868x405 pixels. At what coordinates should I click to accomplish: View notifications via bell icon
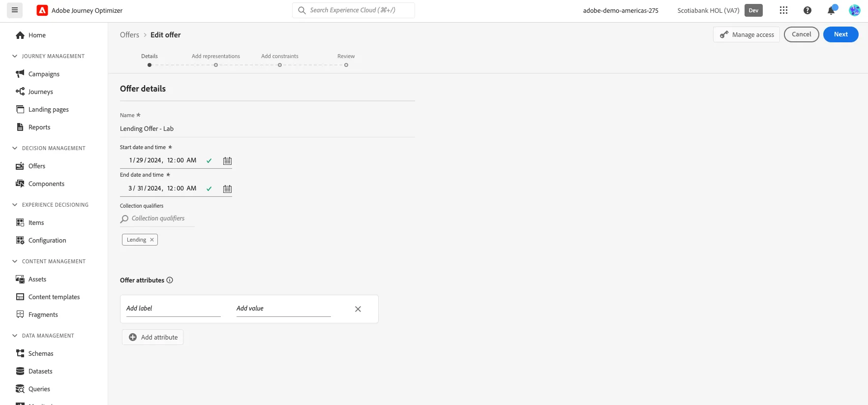coord(831,10)
